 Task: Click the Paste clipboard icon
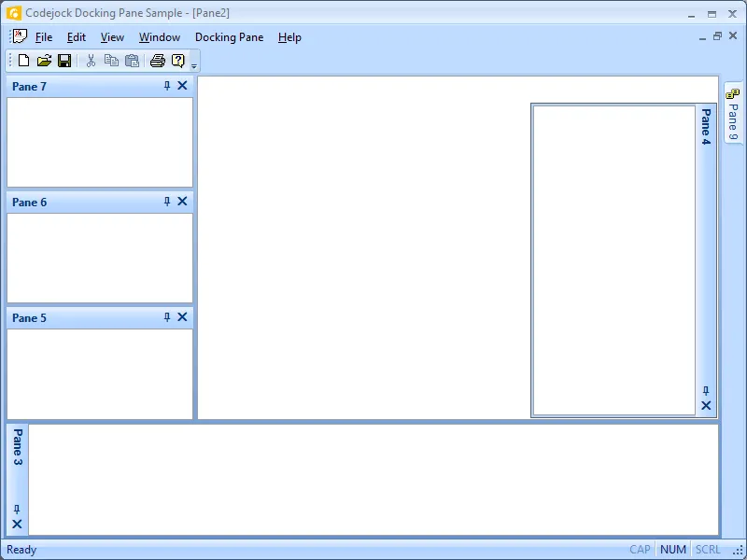132,61
